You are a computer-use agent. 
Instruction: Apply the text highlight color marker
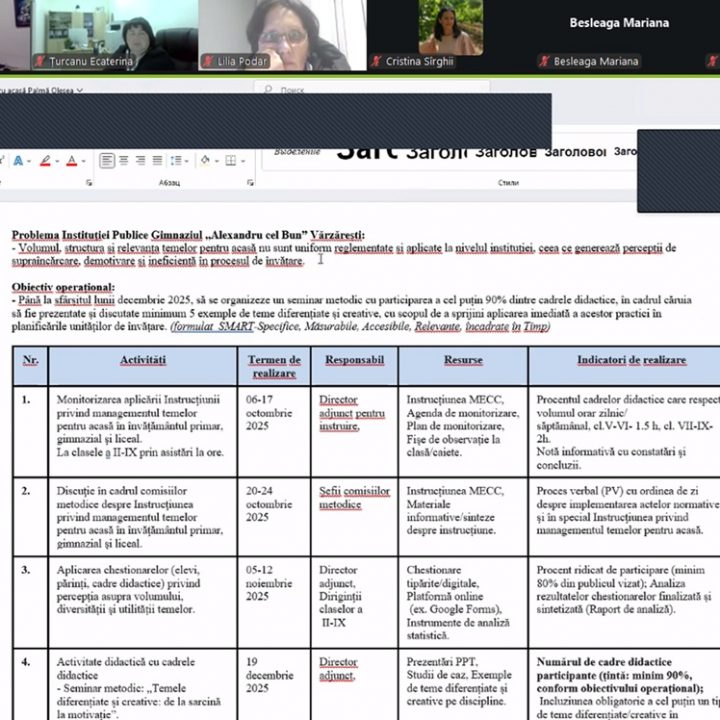[46, 161]
